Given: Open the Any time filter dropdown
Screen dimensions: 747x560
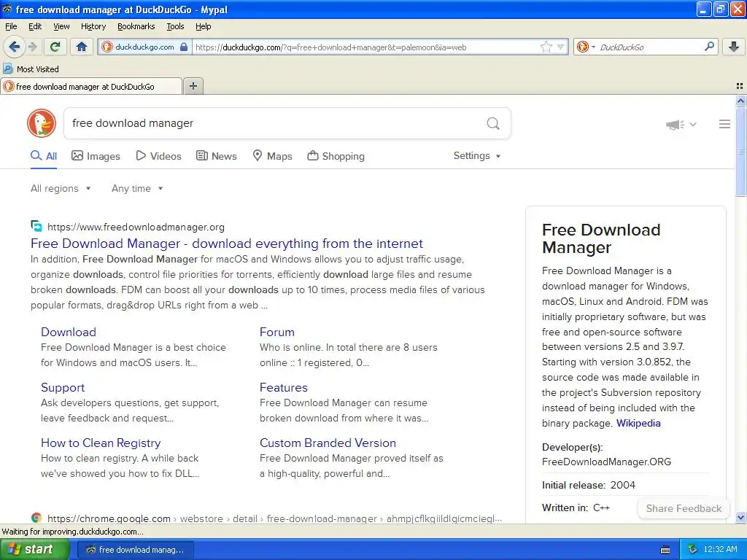Looking at the screenshot, I should (x=137, y=189).
